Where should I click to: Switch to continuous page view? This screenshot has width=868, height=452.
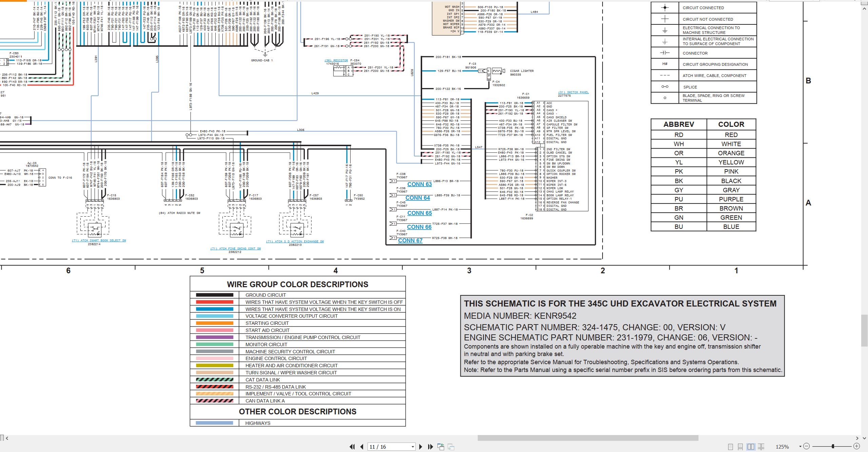click(x=741, y=447)
